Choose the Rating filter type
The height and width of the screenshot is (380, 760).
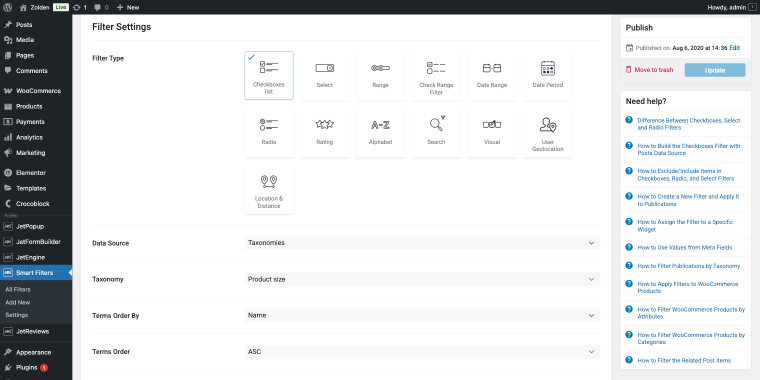coord(325,133)
